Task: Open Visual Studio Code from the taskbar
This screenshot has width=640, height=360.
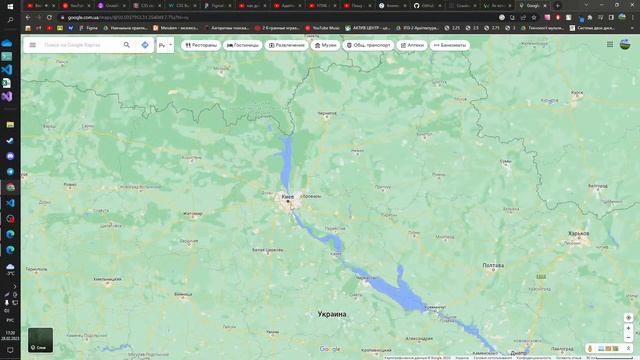Action: 7,69
